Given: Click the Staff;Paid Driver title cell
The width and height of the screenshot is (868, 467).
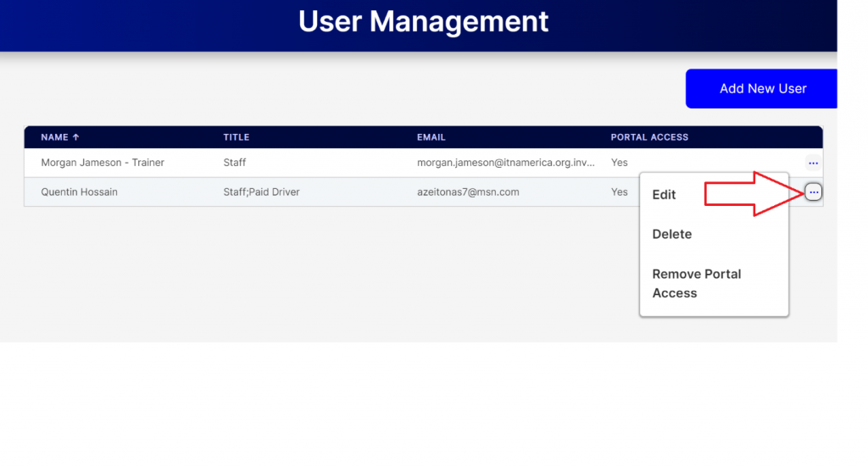Looking at the screenshot, I should click(x=261, y=192).
